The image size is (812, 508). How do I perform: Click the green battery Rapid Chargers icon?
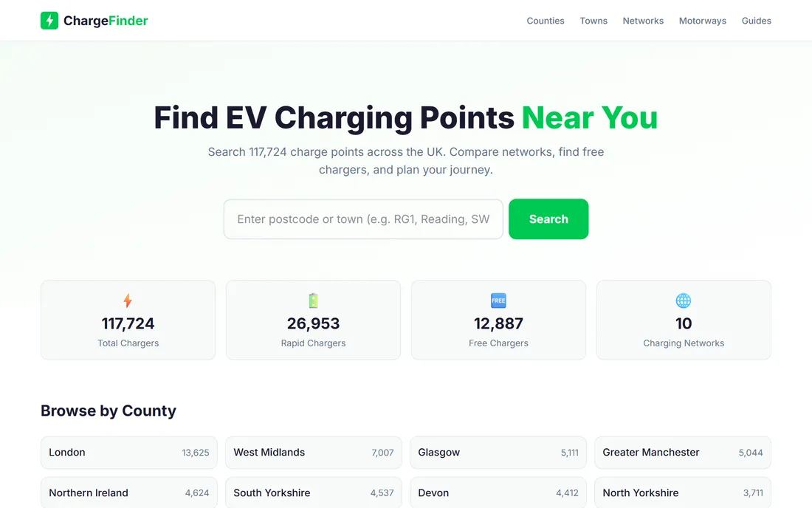(x=313, y=301)
